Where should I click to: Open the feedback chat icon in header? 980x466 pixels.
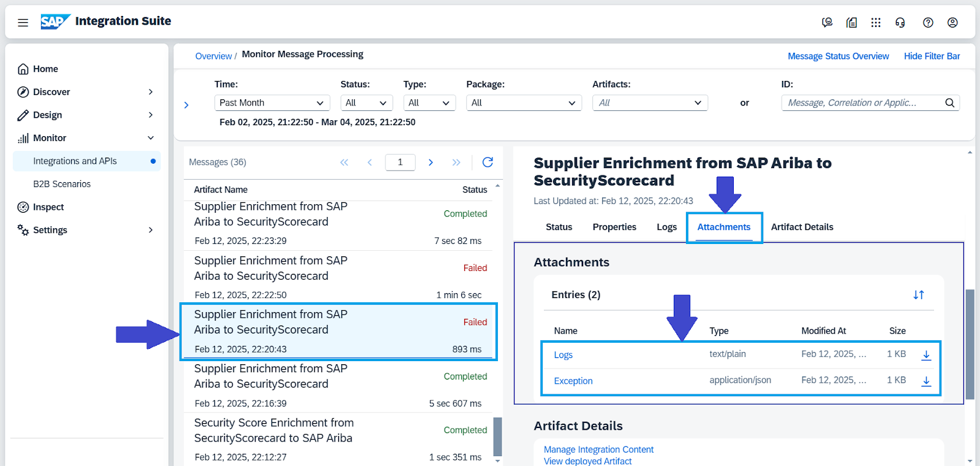827,23
